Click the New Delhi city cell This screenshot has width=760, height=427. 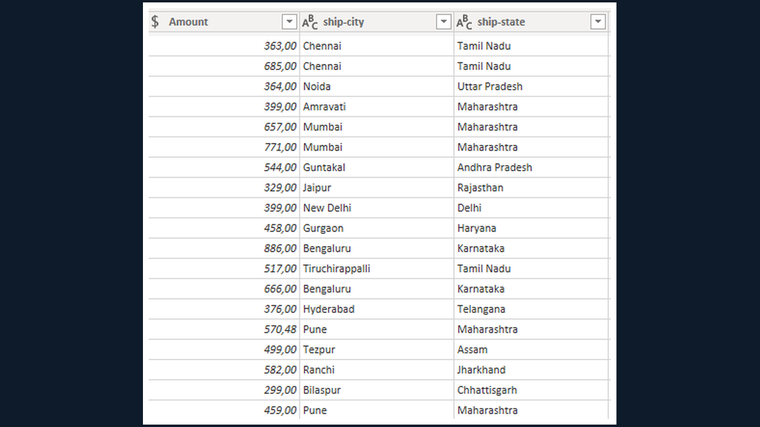pos(377,208)
